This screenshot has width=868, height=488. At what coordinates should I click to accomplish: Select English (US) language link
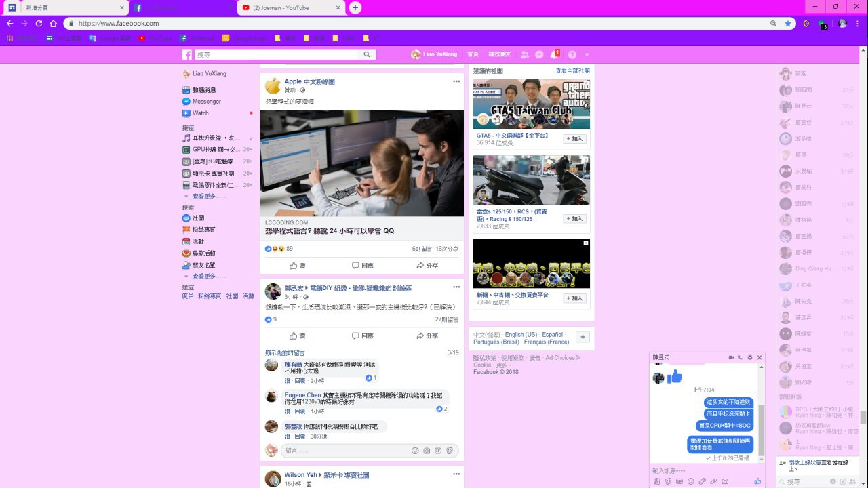(521, 335)
